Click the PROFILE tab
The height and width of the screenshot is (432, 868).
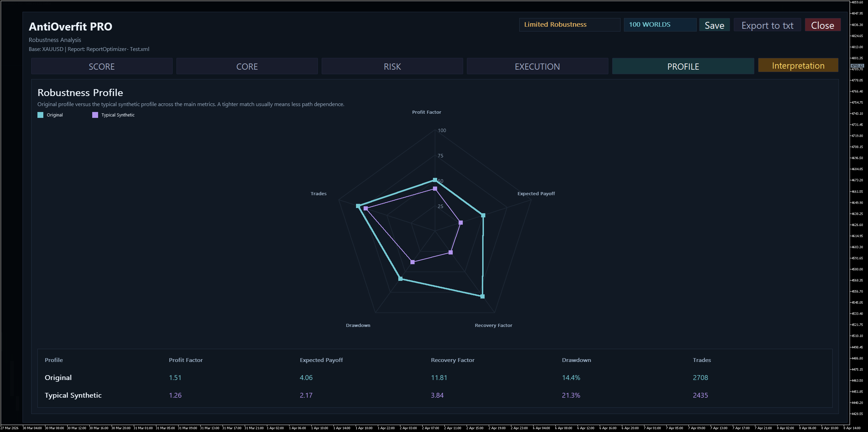pos(683,66)
